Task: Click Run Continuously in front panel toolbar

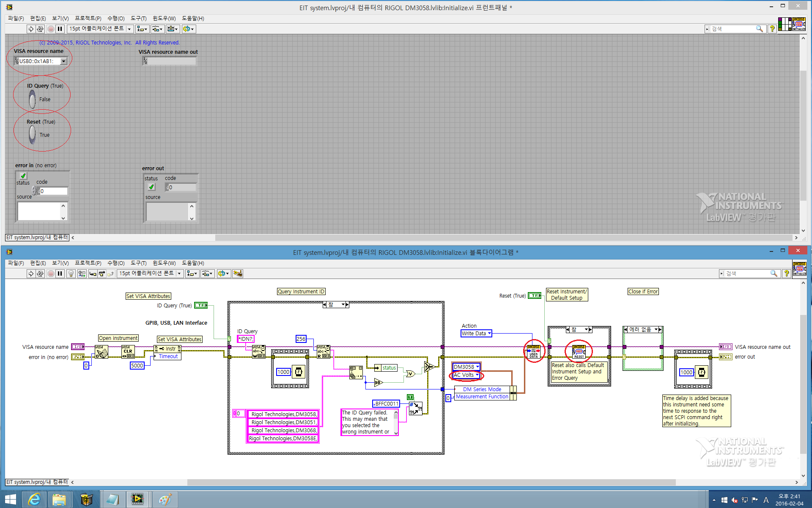Action: pos(40,29)
